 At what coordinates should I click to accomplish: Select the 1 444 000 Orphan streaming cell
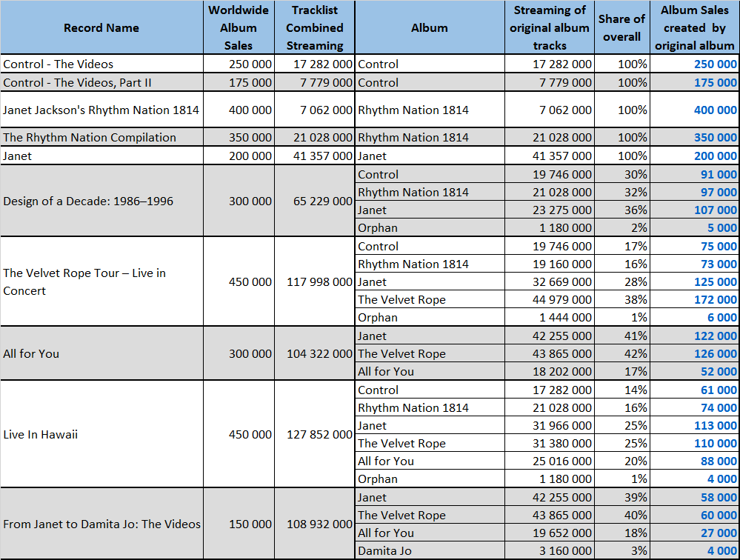point(550,318)
